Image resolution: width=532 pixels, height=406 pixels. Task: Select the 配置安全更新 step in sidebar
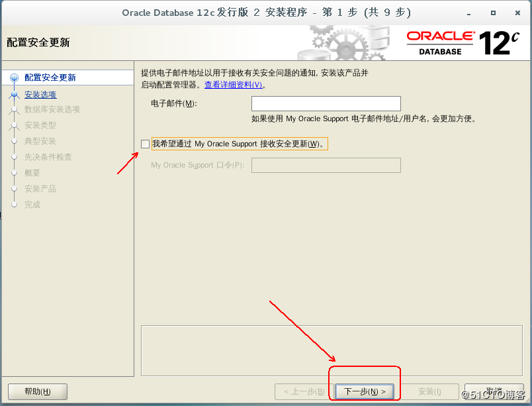click(x=50, y=77)
